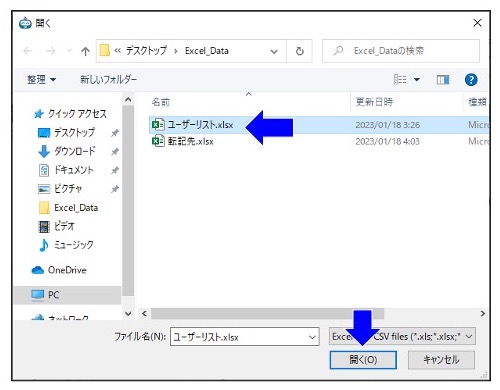500x390 pixels.
Task: Open クイック アクセス in the navigation pane
Action: click(77, 114)
